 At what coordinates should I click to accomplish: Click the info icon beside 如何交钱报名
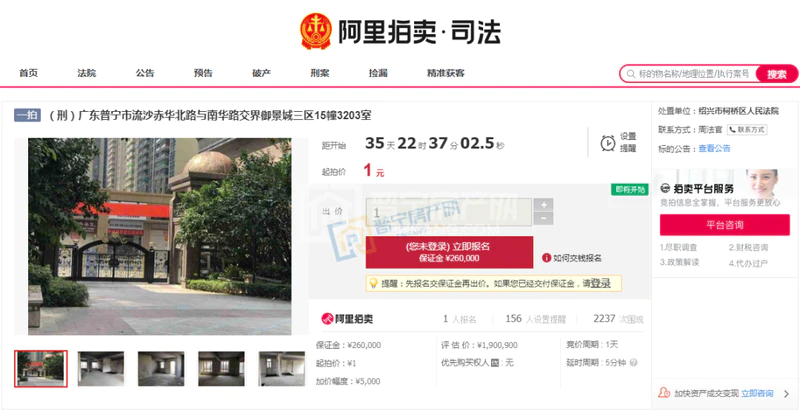tap(546, 258)
